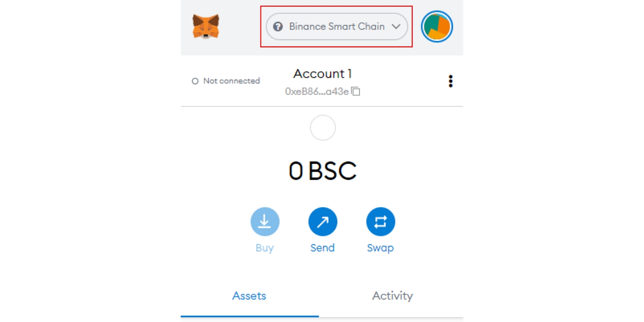Click the 0 BSC balance
This screenshot has height=322, width=644.
pos(322,171)
